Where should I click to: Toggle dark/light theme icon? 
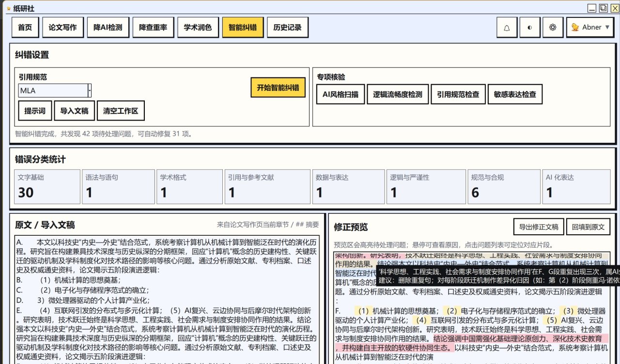529,28
